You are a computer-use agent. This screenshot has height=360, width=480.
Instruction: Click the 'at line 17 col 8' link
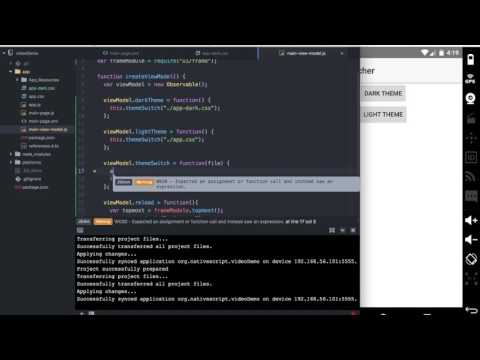300,222
